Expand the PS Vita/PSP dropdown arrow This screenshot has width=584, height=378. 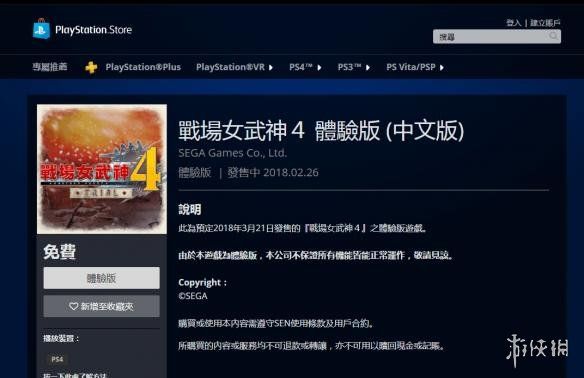(442, 67)
